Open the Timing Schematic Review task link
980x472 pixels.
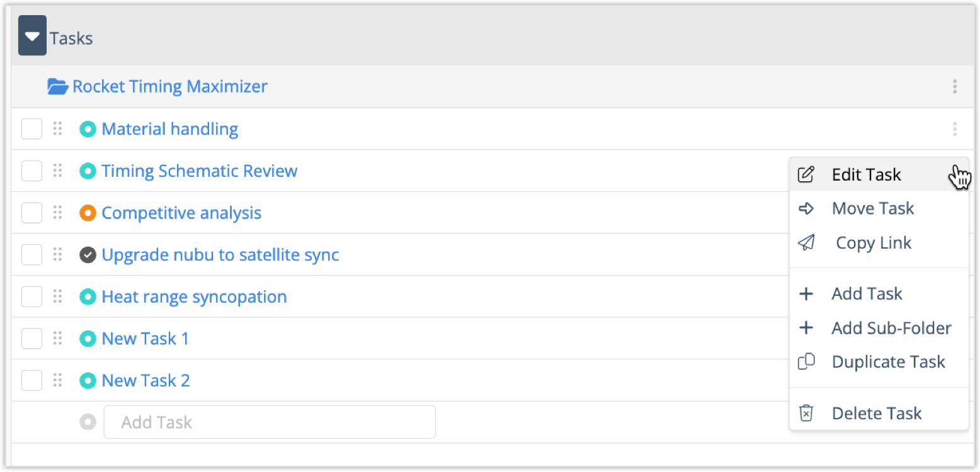click(199, 171)
